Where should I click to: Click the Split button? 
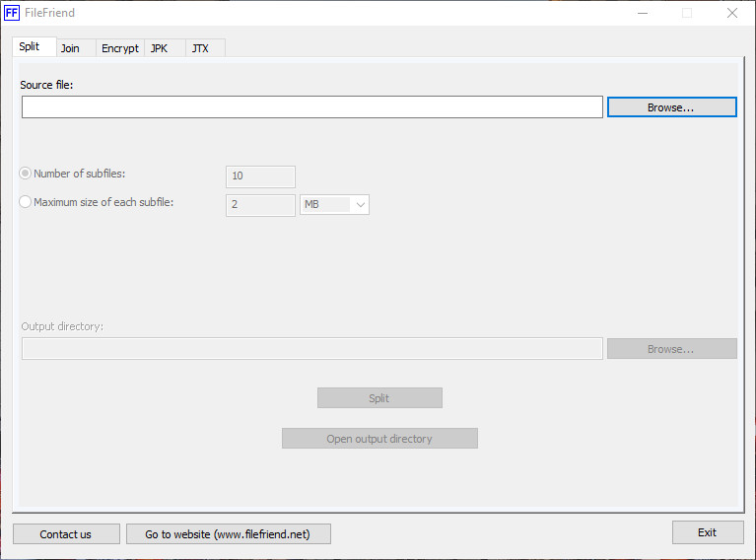click(379, 398)
